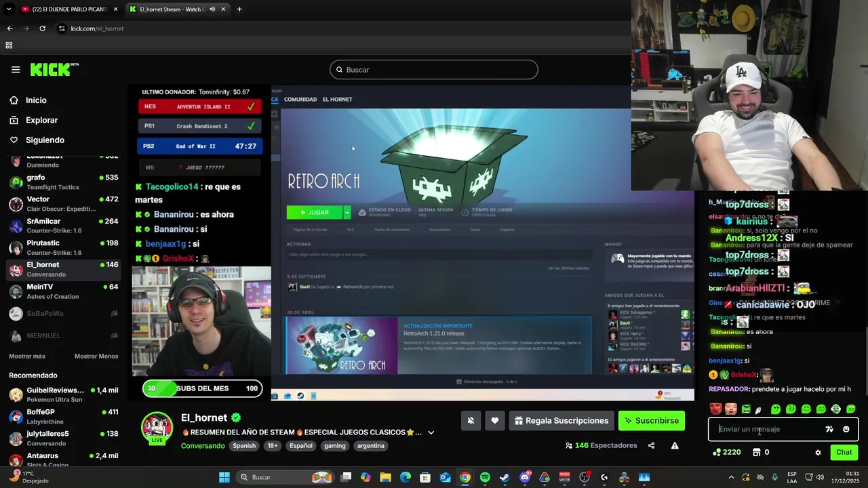View 2220 channel points
This screenshot has height=488, width=868.
pos(726,453)
